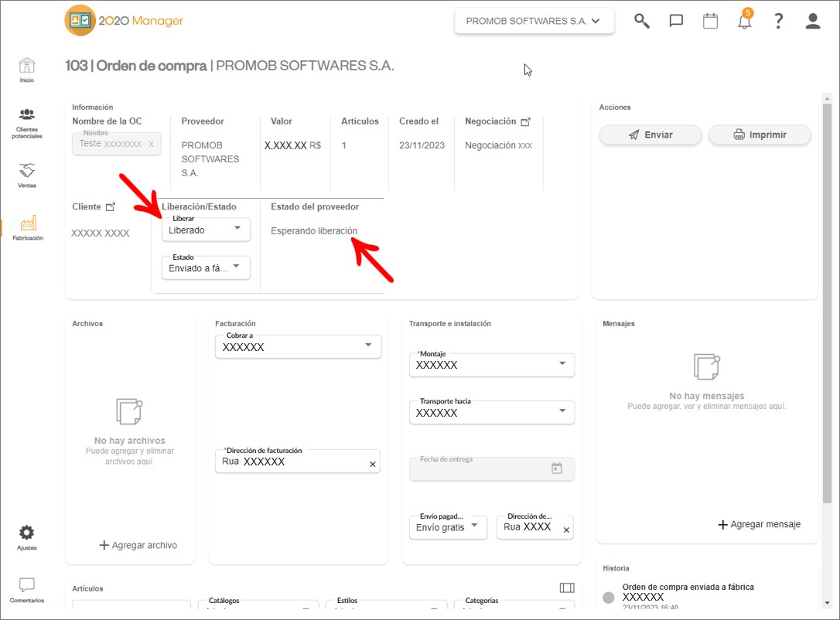The height and width of the screenshot is (620, 840).
Task: Open the calendar icon in header
Action: [710, 21]
